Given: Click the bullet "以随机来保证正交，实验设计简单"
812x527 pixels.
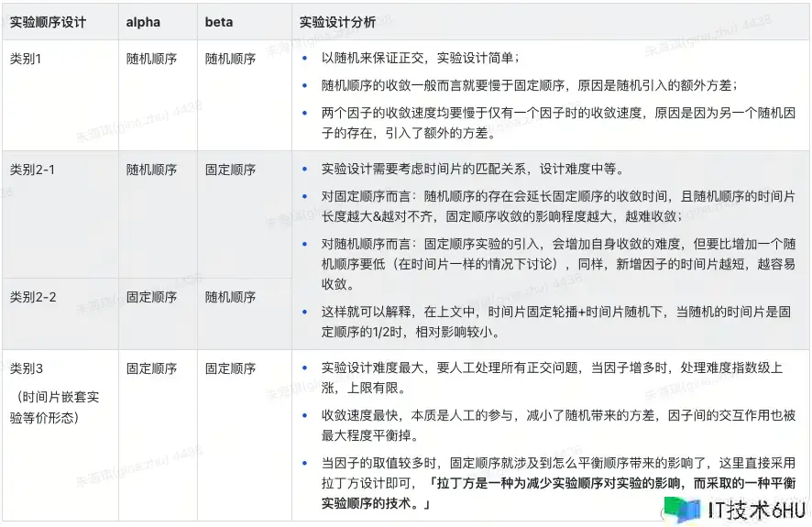Looking at the screenshot, I should (420, 58).
